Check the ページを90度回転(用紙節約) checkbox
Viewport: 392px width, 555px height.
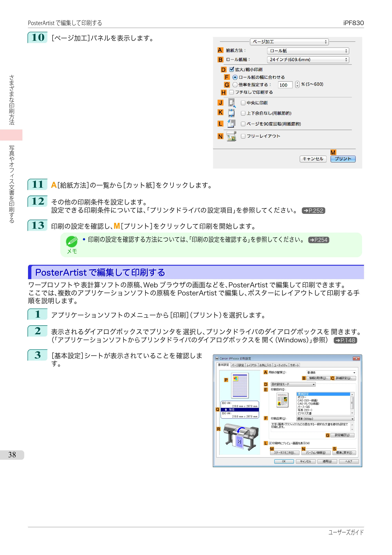coord(243,124)
